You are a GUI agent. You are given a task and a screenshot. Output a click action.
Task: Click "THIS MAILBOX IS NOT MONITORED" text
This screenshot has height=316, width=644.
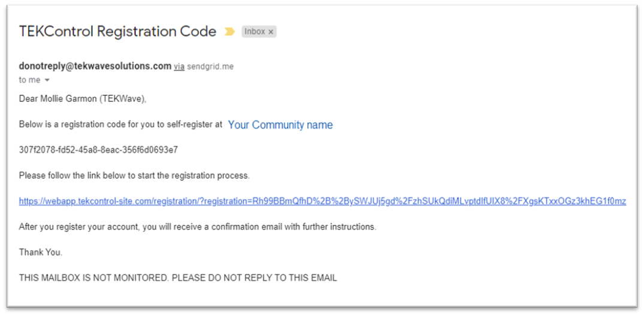93,278
